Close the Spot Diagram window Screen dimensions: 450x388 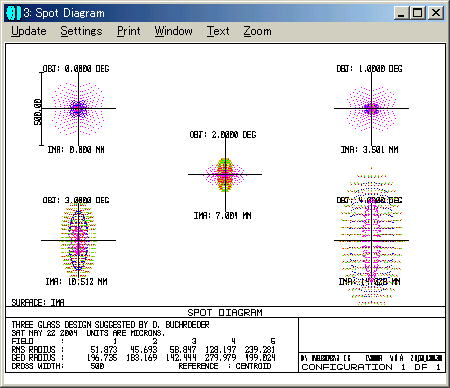click(435, 13)
